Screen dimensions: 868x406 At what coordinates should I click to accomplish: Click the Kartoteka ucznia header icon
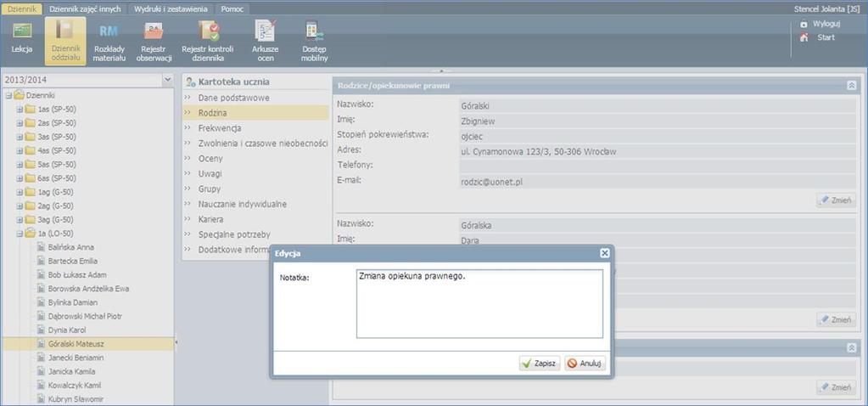(190, 82)
